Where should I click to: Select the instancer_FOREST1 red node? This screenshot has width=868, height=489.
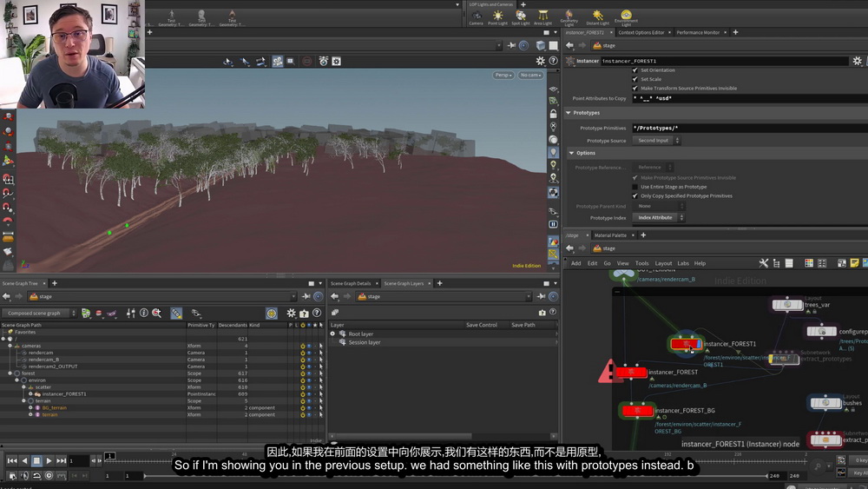686,344
